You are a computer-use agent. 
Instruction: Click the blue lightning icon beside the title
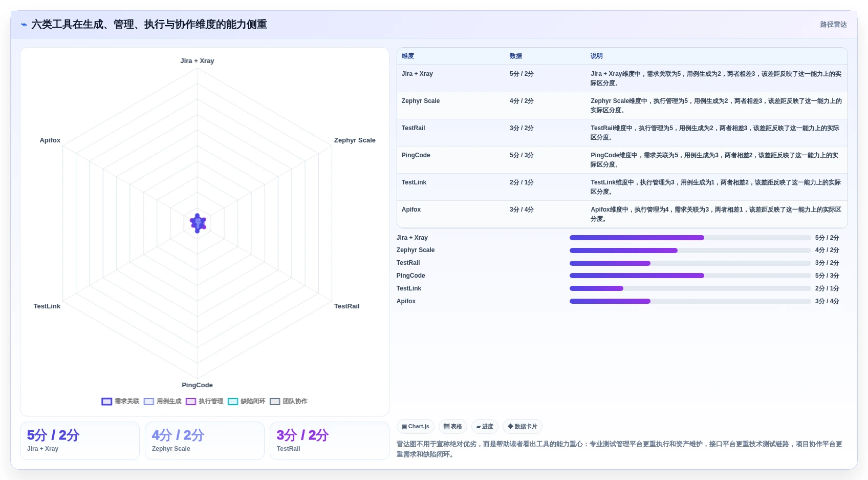tap(24, 25)
